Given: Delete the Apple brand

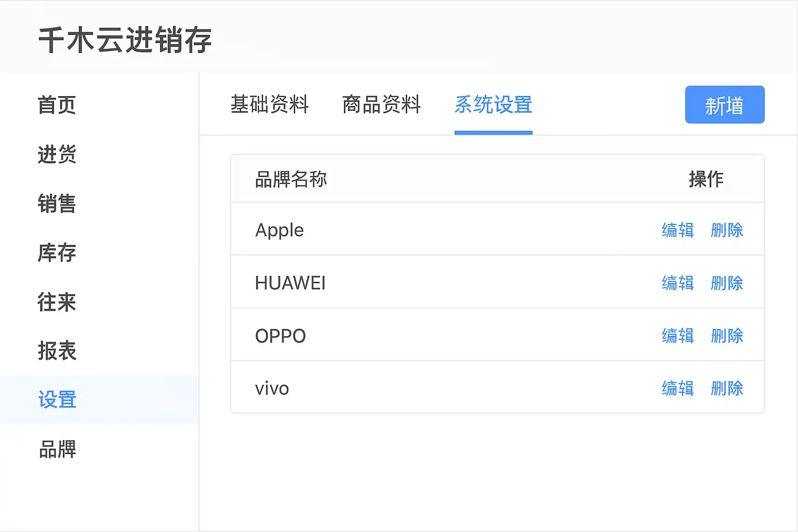Looking at the screenshot, I should pos(727,230).
